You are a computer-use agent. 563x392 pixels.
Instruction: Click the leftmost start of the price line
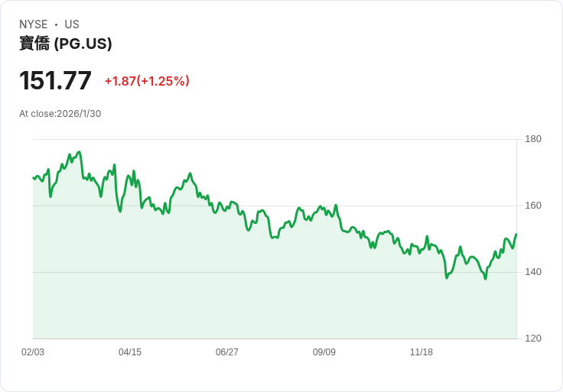coord(34,178)
